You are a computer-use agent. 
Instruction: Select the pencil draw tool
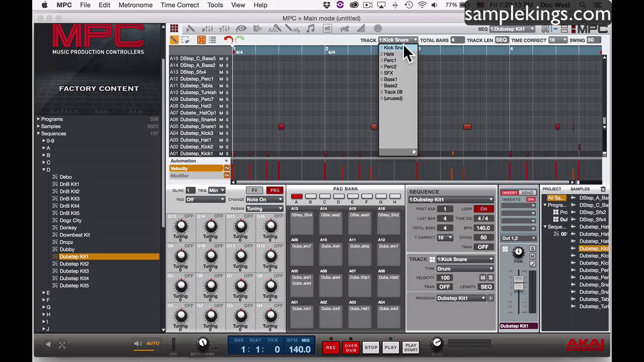point(174,40)
